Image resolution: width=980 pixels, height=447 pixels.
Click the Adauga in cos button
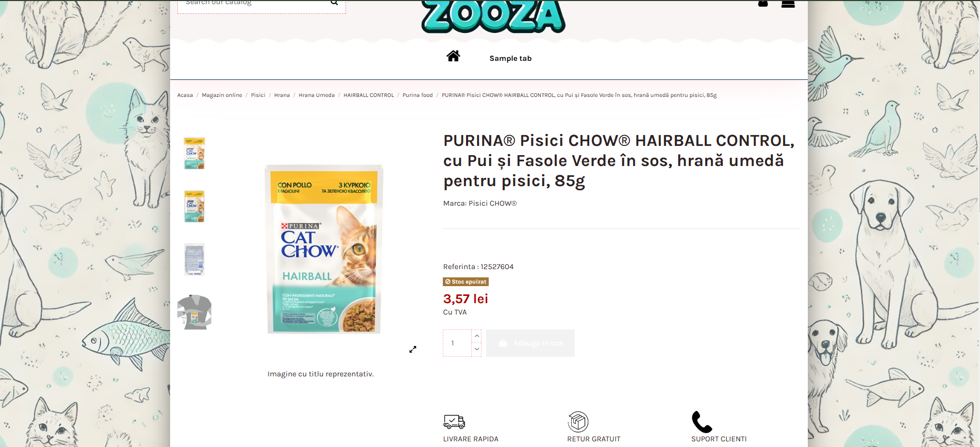pos(530,343)
